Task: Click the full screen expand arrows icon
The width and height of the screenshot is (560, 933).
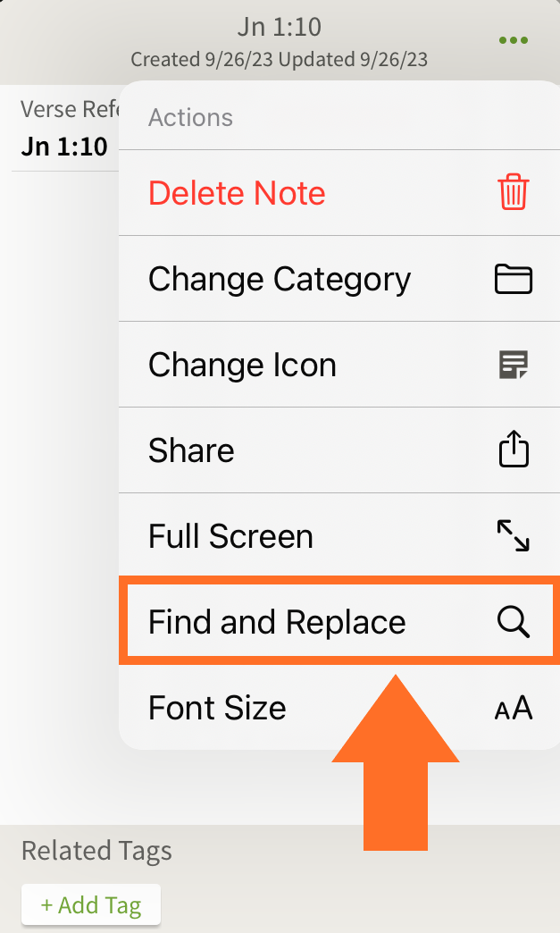Action: [x=514, y=536]
